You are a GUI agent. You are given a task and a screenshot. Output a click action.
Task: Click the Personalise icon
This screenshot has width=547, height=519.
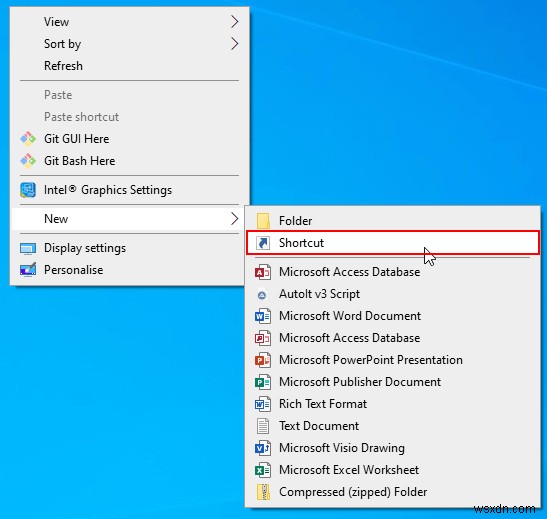click(28, 270)
